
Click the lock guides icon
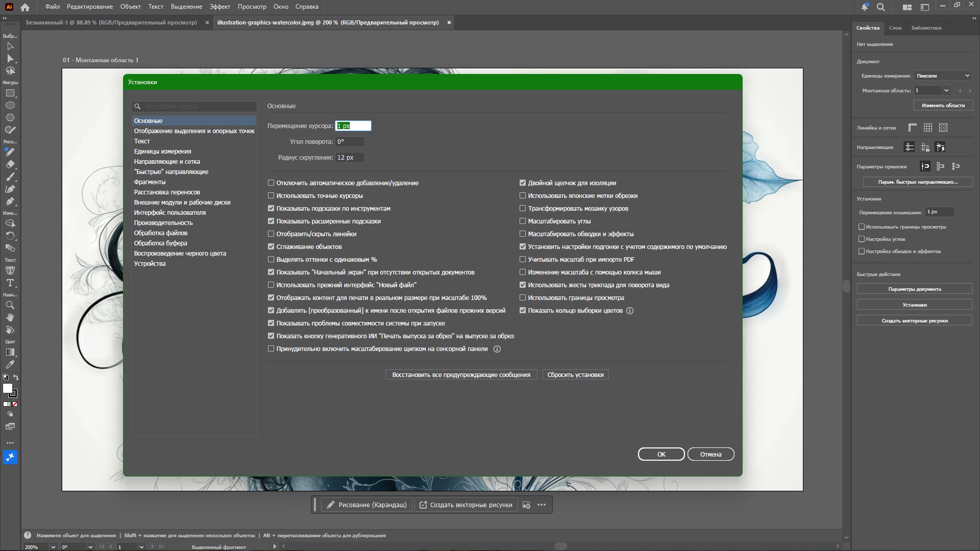coord(924,147)
